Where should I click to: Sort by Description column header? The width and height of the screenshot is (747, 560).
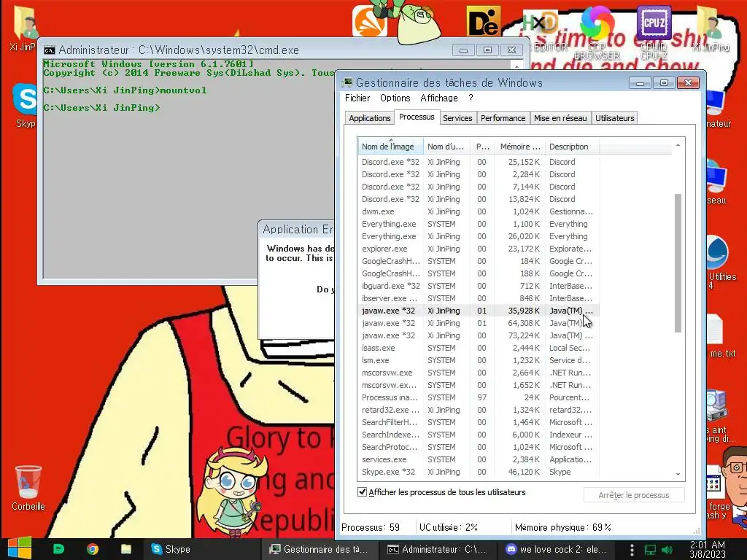tap(572, 147)
